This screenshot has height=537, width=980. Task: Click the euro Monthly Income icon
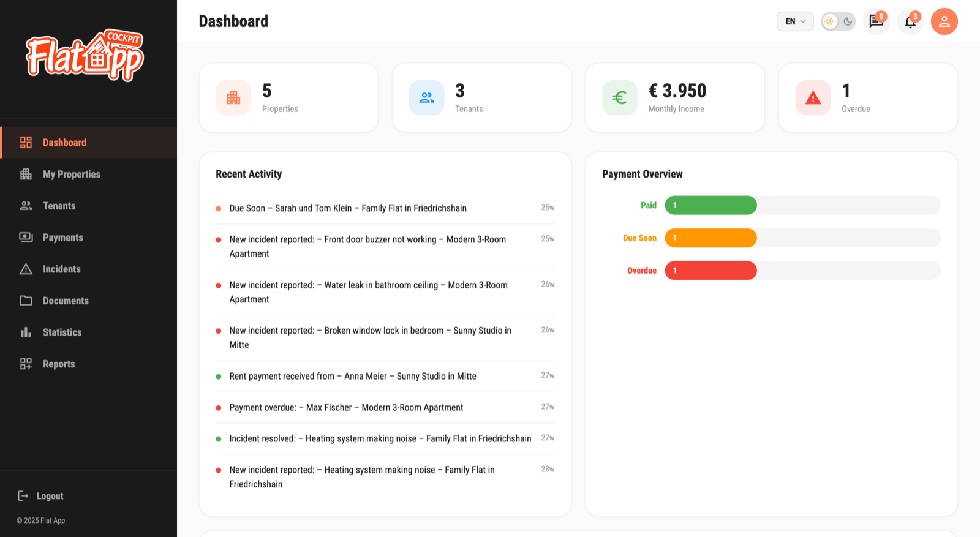tap(620, 97)
